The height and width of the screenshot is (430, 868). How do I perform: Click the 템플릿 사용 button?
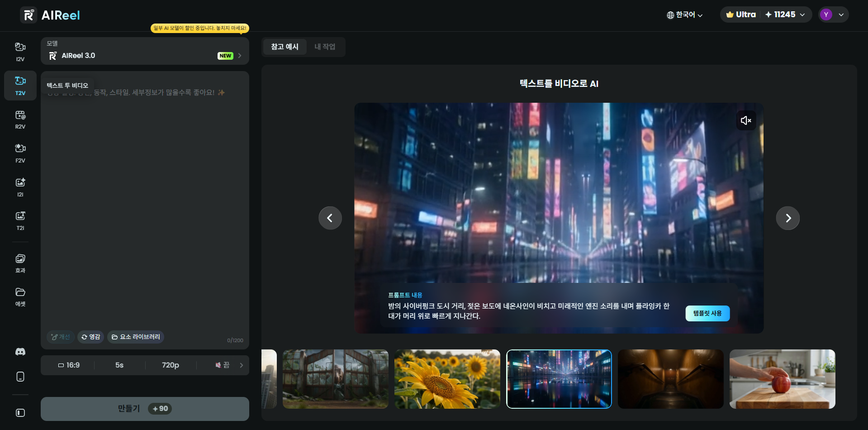point(707,313)
